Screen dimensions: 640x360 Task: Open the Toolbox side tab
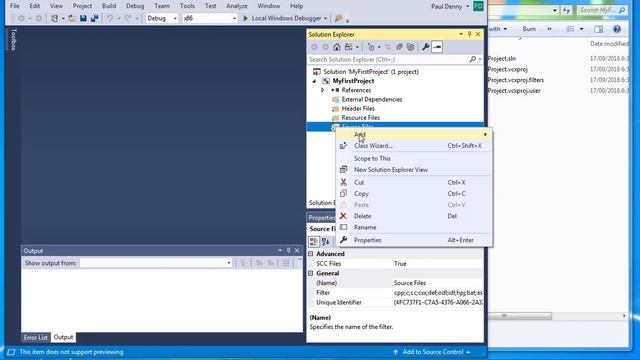coord(13,39)
